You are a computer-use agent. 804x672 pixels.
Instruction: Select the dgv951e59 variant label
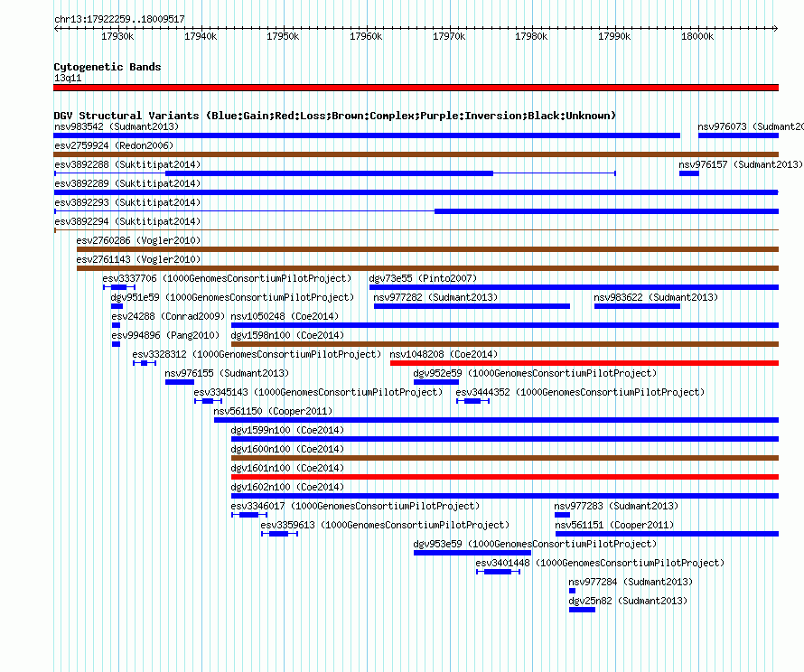232,297
